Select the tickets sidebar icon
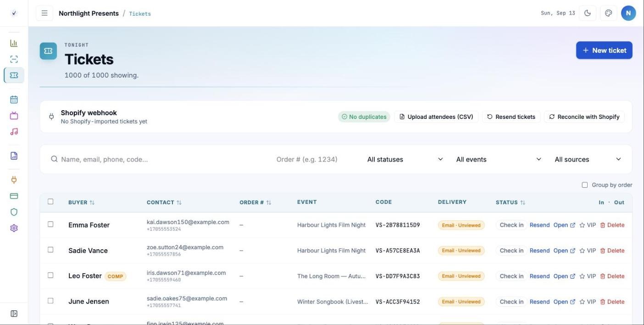This screenshot has width=644, height=325. (14, 75)
